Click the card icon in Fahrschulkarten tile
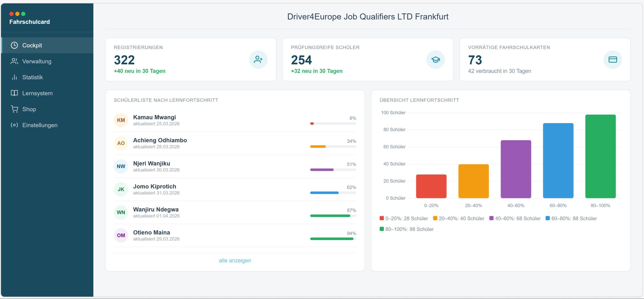 [x=612, y=60]
